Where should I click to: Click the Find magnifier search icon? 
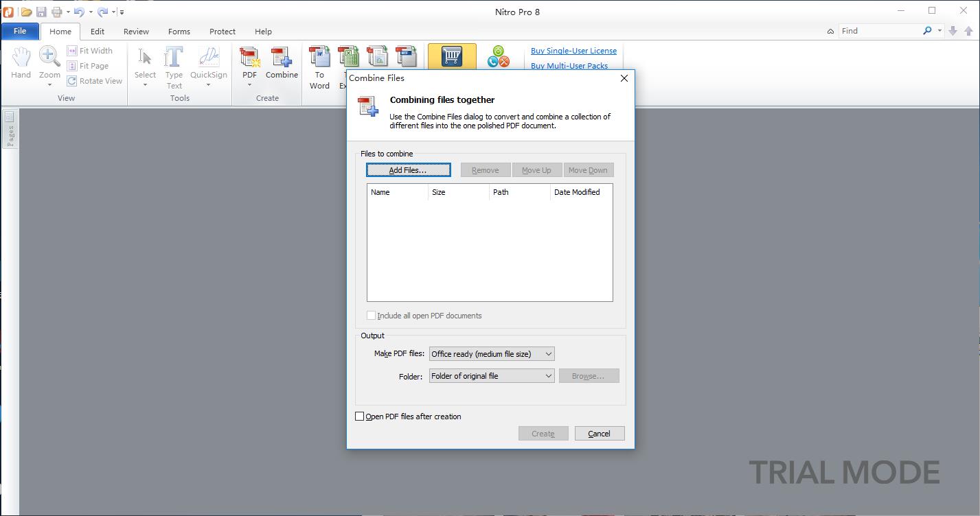pyautogui.click(x=927, y=31)
